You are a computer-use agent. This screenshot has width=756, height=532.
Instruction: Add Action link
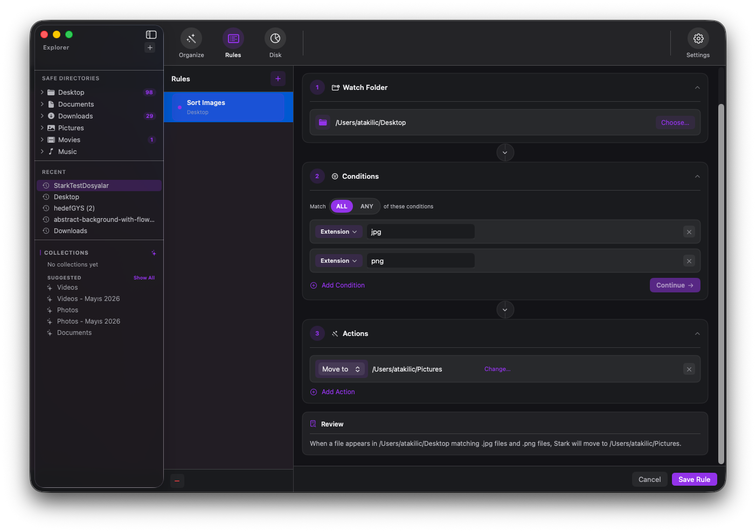[332, 392]
